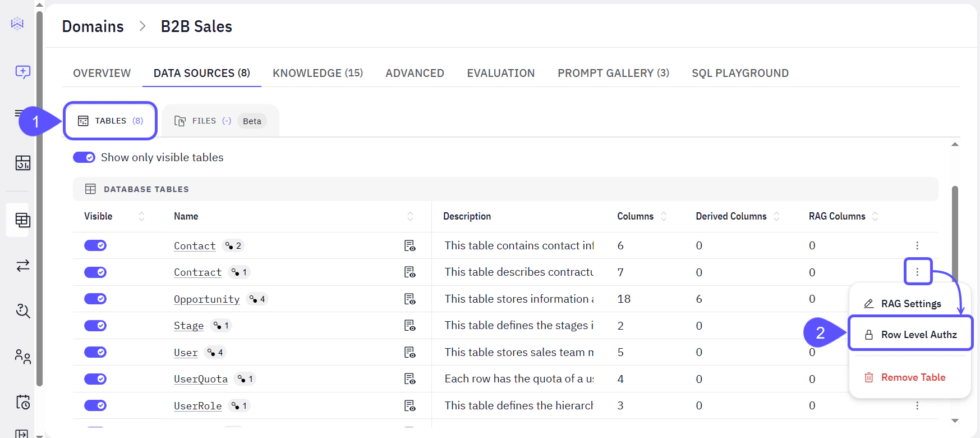Open table details icon for Contract row
This screenshot has height=438, width=980.
click(x=410, y=272)
